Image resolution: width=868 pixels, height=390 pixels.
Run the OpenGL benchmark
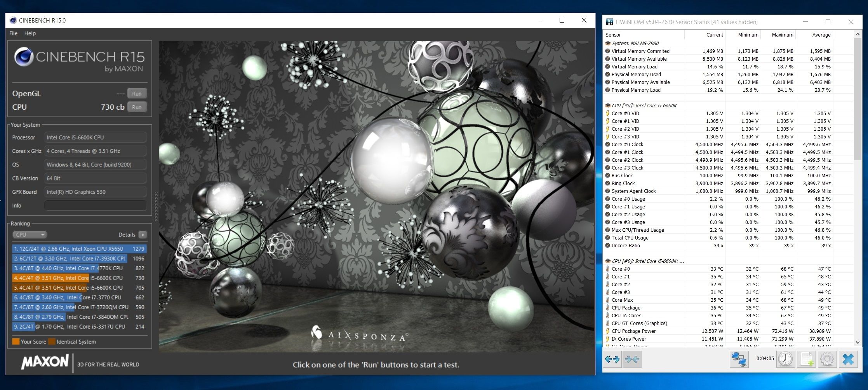pos(137,93)
